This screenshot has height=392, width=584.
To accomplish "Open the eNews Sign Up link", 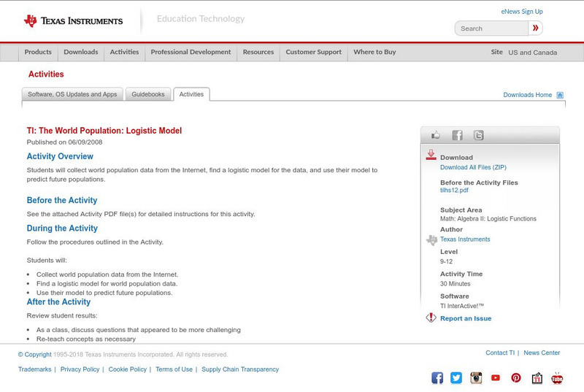I will coord(522,12).
